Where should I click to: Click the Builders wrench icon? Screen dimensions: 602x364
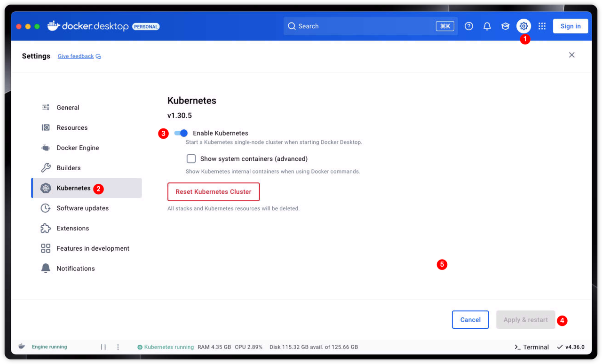pyautogui.click(x=46, y=168)
